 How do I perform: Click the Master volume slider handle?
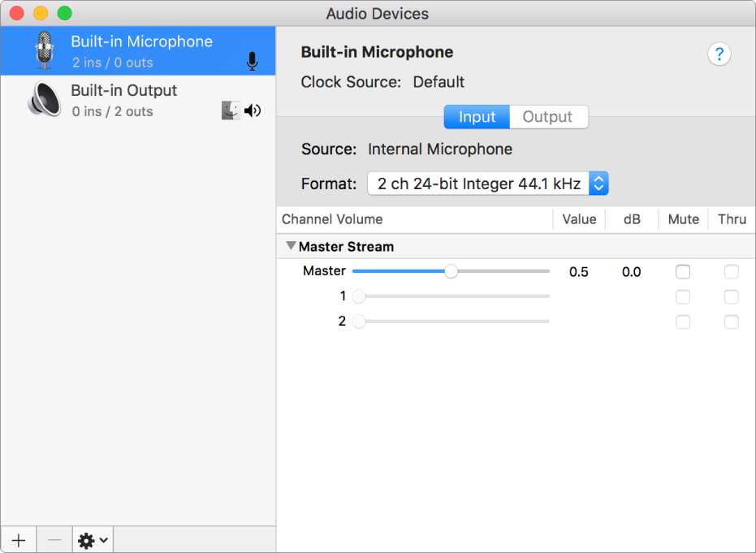click(x=451, y=271)
